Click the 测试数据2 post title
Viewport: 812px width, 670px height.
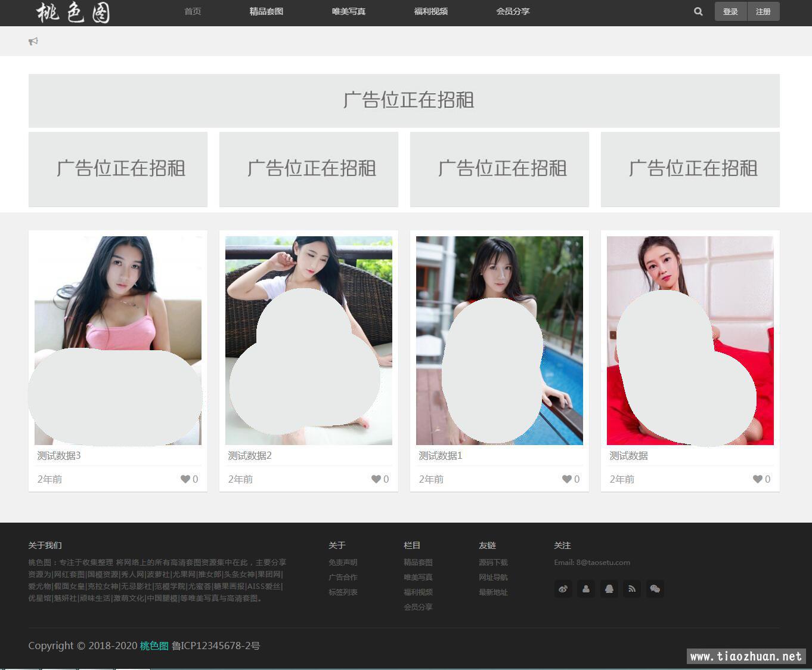250,456
